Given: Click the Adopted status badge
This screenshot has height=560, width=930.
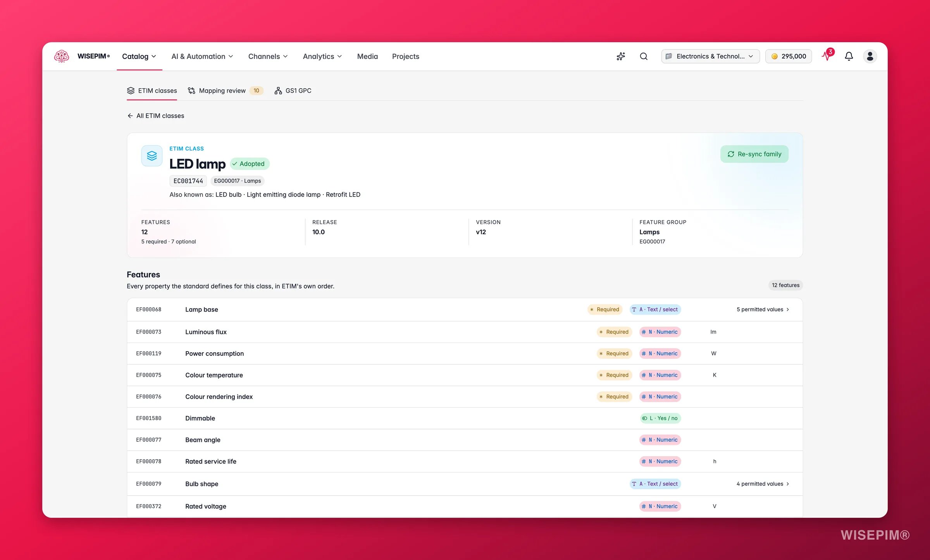Looking at the screenshot, I should [x=250, y=164].
